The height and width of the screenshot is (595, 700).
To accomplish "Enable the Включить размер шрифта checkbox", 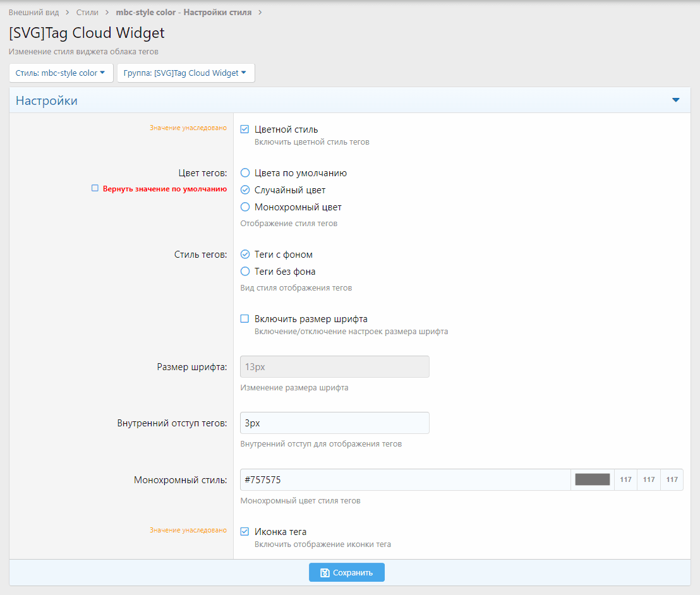I will pos(245,319).
